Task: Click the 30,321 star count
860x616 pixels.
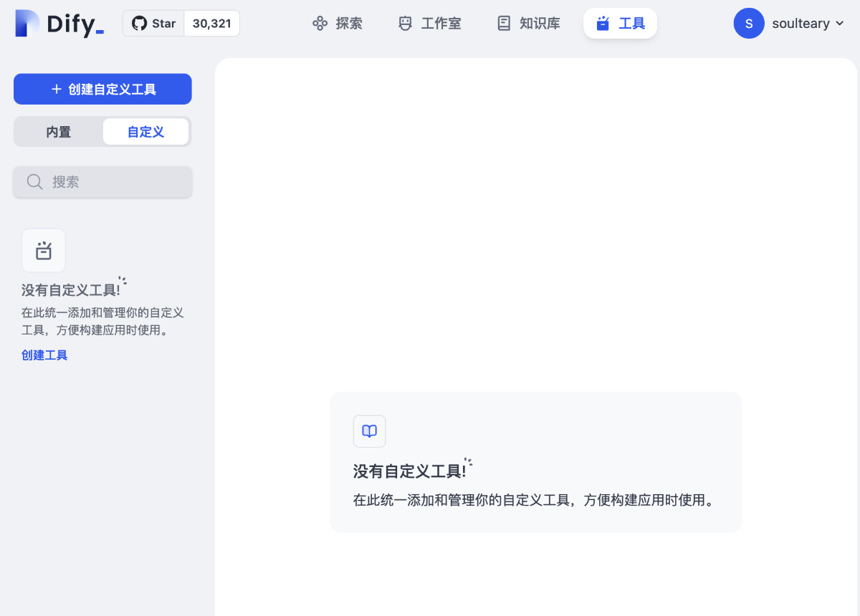Action: click(x=211, y=24)
